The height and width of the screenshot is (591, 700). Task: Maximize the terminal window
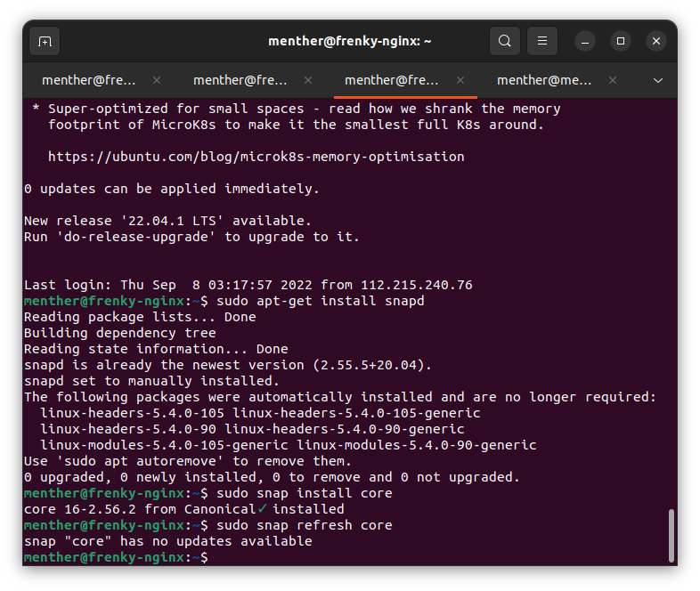[x=621, y=41]
